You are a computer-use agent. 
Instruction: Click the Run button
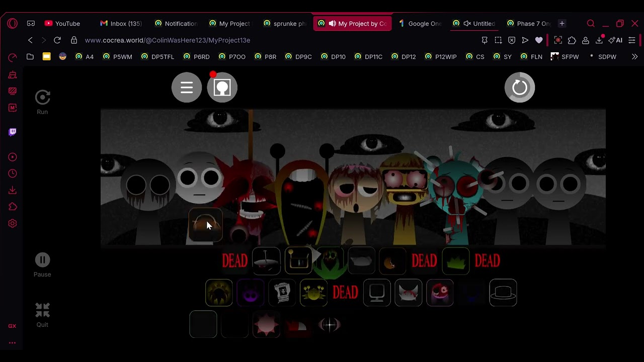tap(42, 103)
